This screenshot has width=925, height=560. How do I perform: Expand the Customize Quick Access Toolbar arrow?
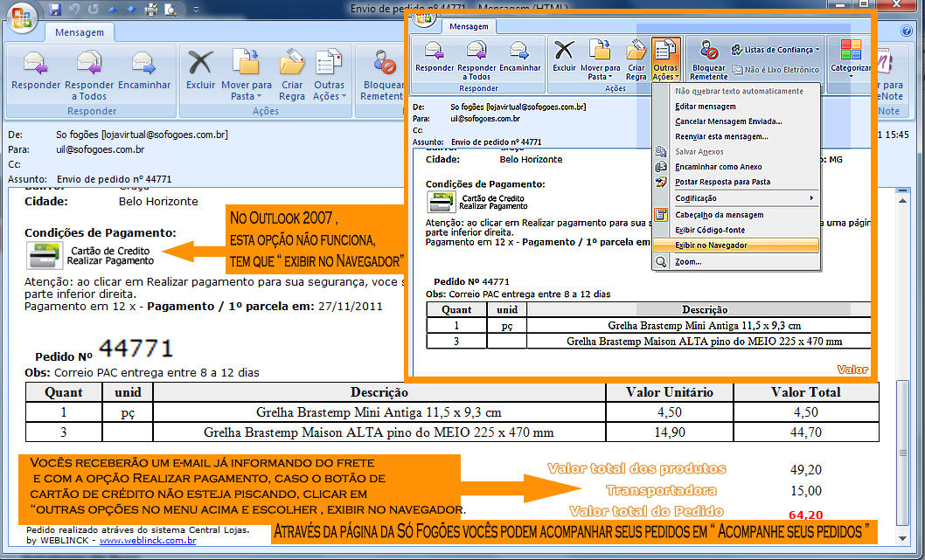click(196, 10)
